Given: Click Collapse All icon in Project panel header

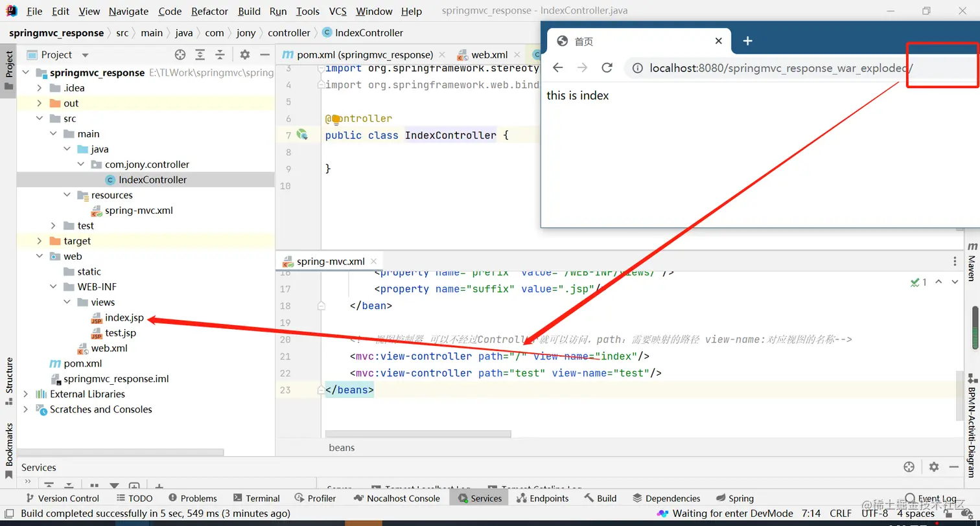Looking at the screenshot, I should pos(220,55).
